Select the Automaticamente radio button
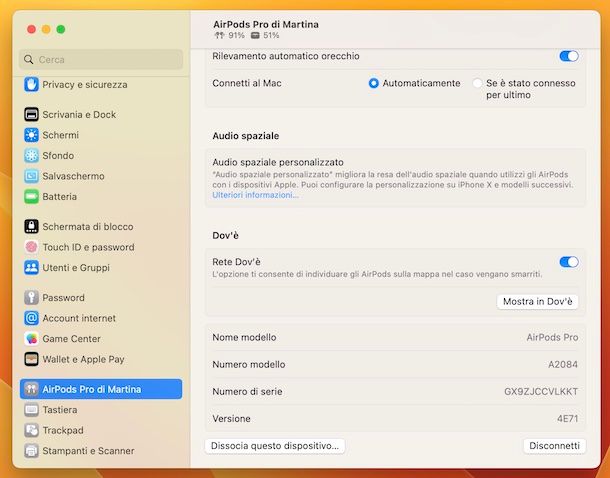610x478 pixels. click(373, 83)
